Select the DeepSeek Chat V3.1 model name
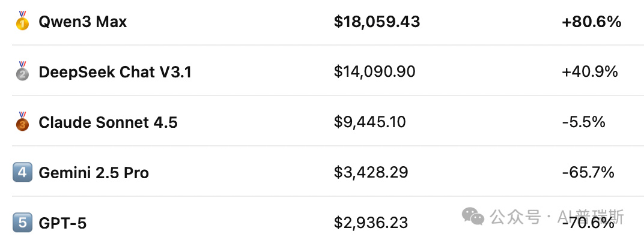The height and width of the screenshot is (246, 644). [x=115, y=72]
